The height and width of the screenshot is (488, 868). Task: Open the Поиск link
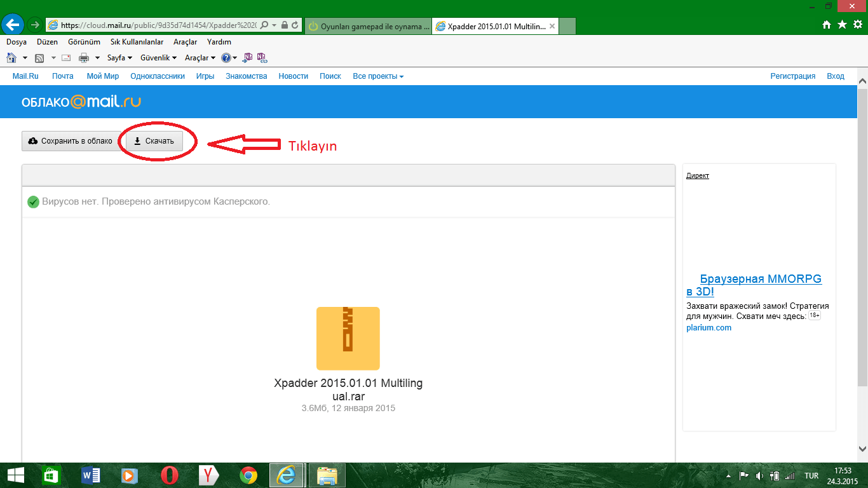tap(330, 76)
